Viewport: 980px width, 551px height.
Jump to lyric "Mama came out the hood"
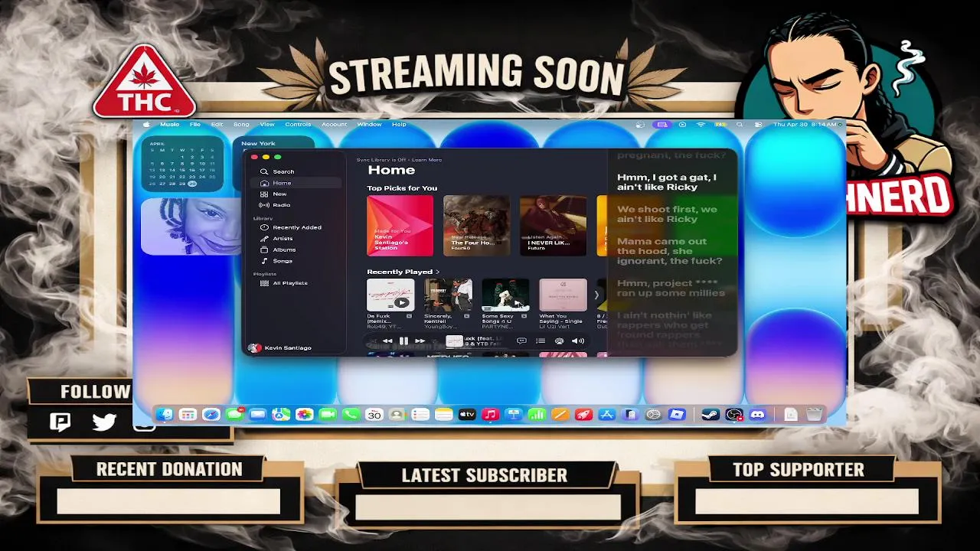pyautogui.click(x=670, y=251)
